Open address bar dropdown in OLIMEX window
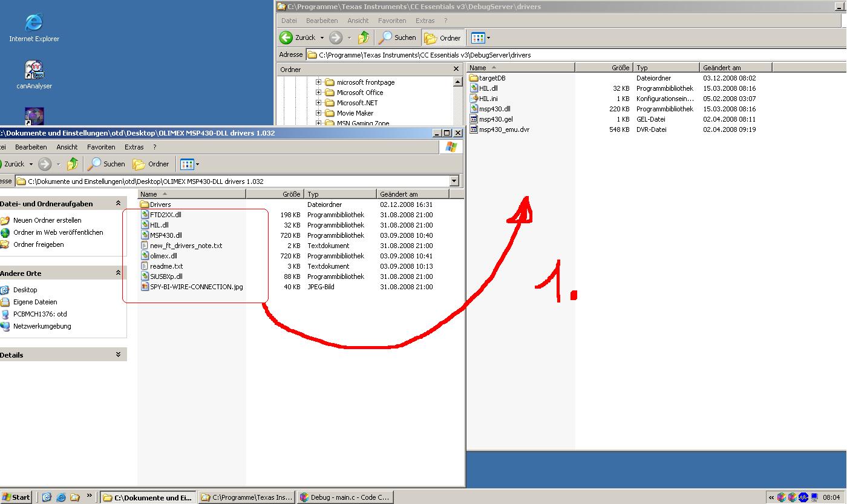 click(x=454, y=182)
